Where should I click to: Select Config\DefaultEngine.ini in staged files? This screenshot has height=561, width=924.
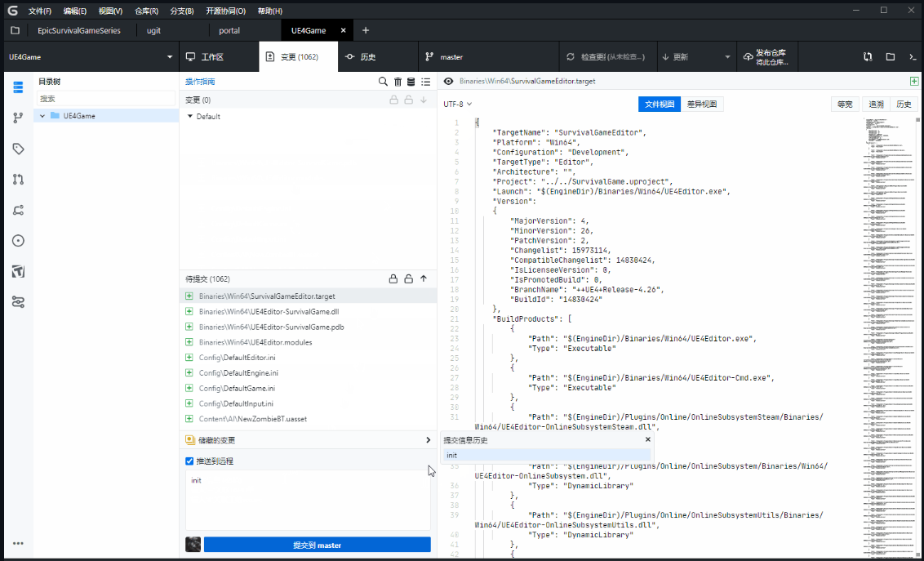tap(309, 372)
